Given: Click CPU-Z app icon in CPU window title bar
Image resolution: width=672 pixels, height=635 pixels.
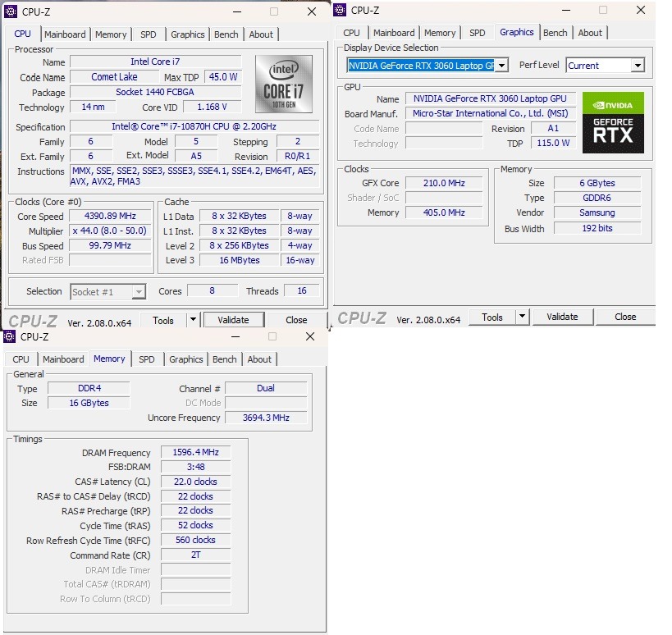Looking at the screenshot, I should 11,11.
